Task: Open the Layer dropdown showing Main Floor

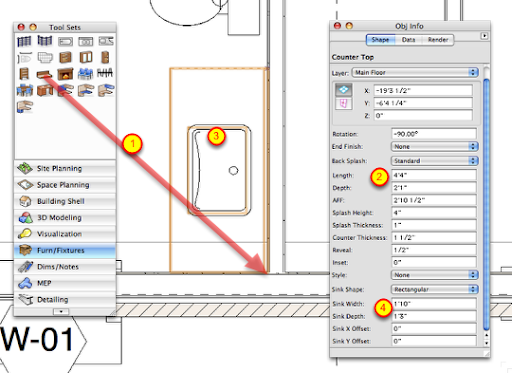Action: point(415,72)
